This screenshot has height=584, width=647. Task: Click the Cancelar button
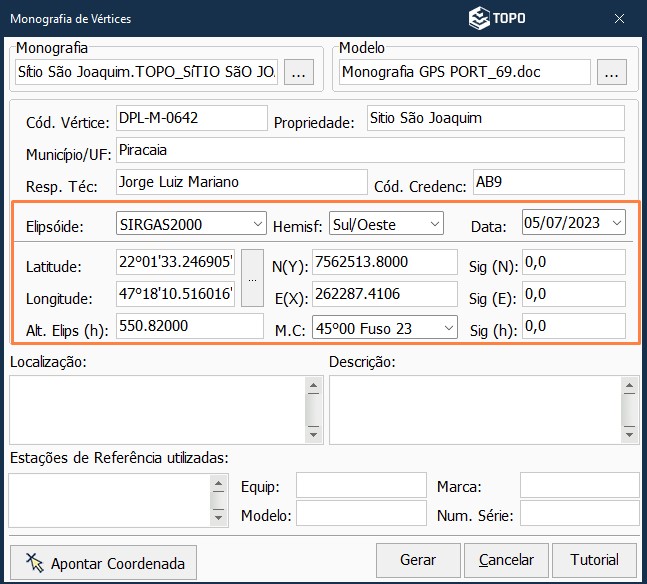[506, 560]
